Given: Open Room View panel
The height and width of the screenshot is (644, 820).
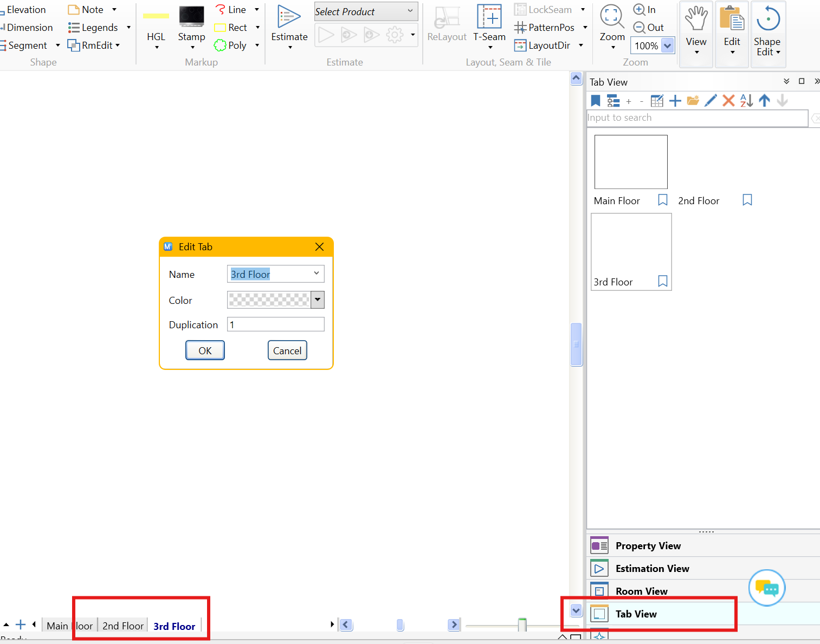Looking at the screenshot, I should 703,591.
